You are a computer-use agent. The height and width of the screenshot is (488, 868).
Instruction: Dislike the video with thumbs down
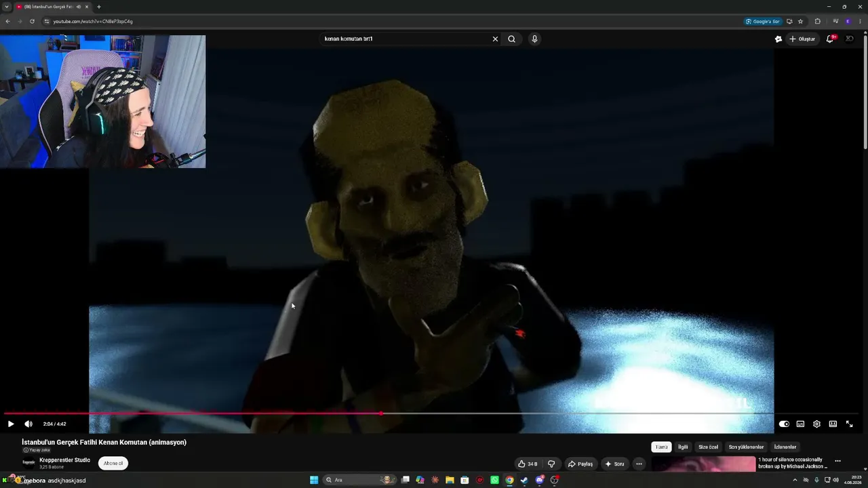tap(551, 464)
